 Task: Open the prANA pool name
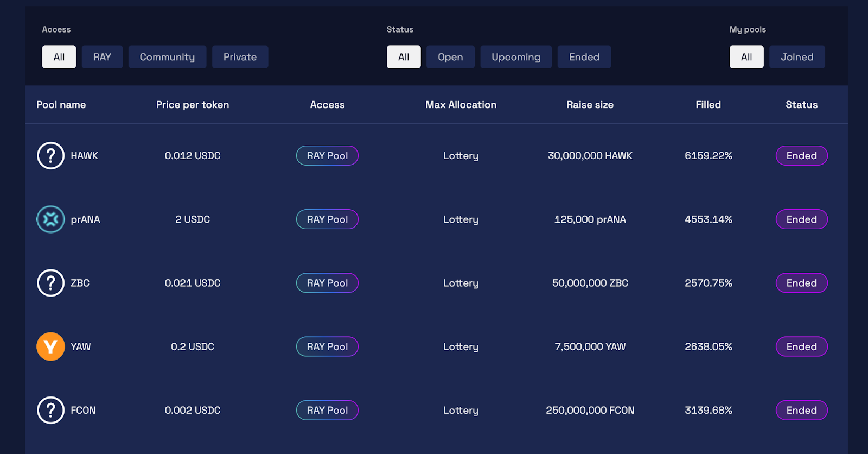85,219
